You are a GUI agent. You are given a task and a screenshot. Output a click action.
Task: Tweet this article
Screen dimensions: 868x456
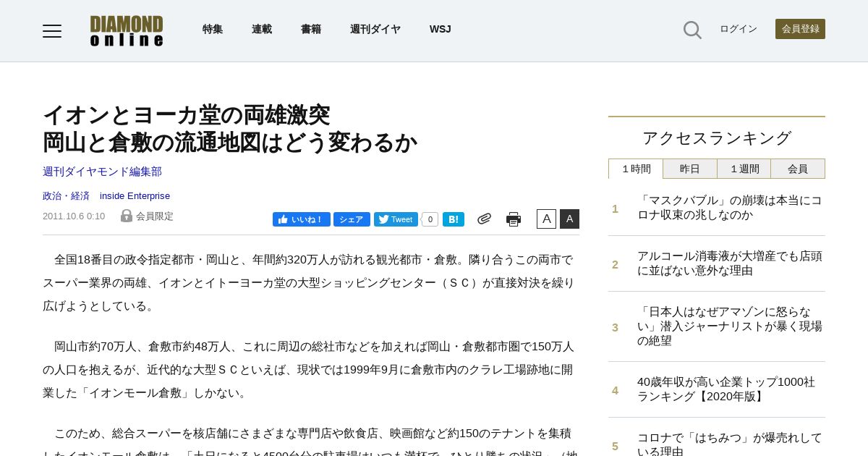tap(396, 219)
